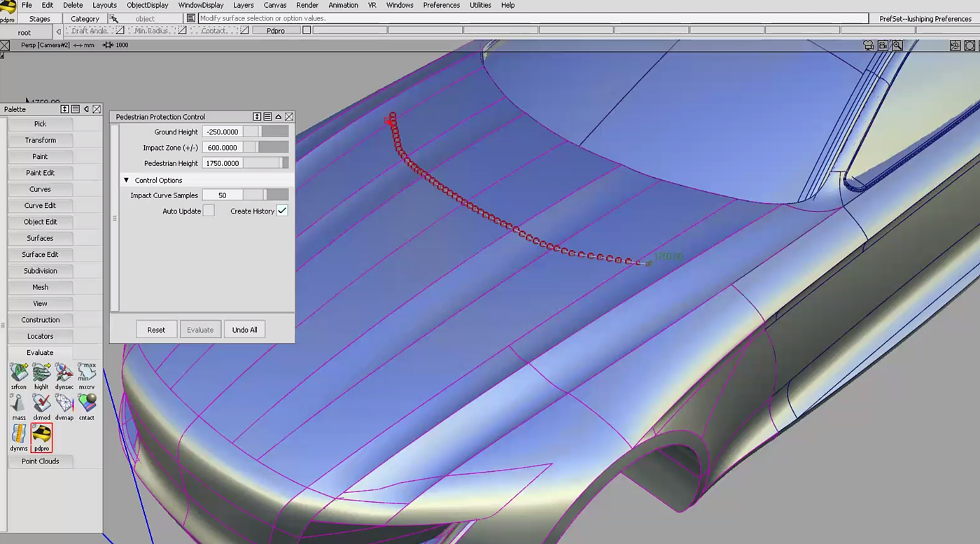Open the ObjectDisplay menu
980x544 pixels.
[x=146, y=5]
